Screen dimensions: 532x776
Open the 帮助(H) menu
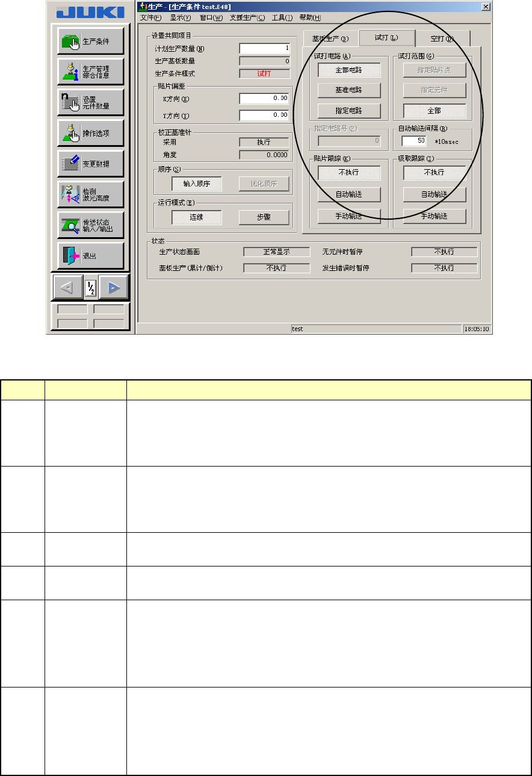point(311,17)
